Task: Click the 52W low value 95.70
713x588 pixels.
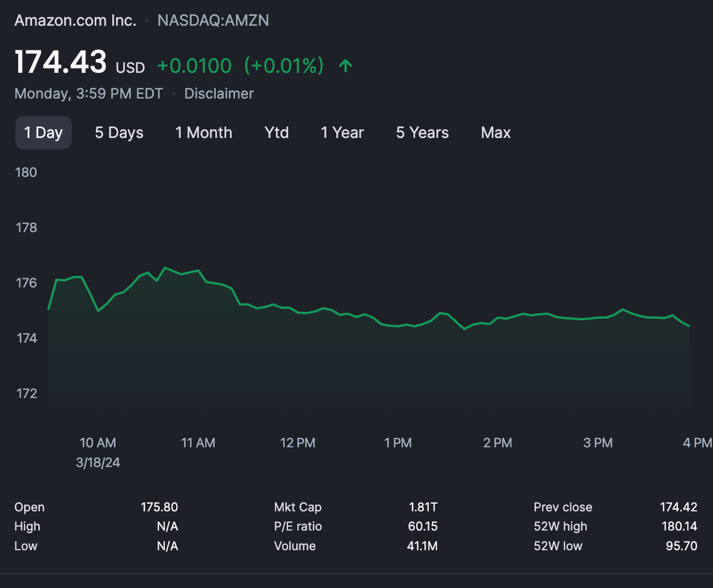Action: coord(682,546)
